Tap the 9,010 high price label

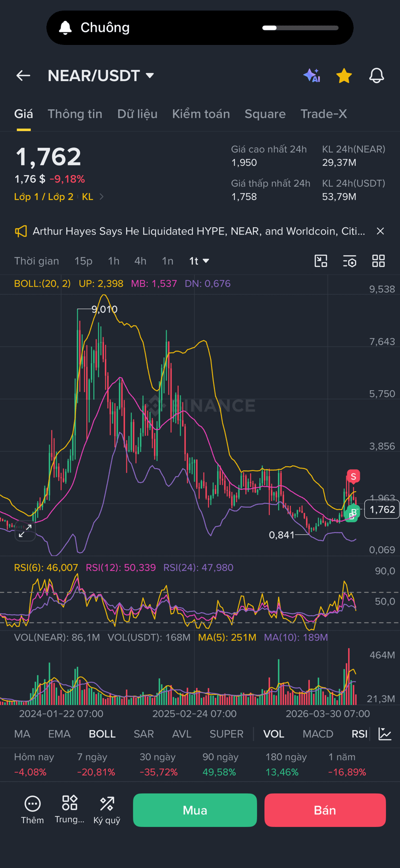click(x=104, y=309)
